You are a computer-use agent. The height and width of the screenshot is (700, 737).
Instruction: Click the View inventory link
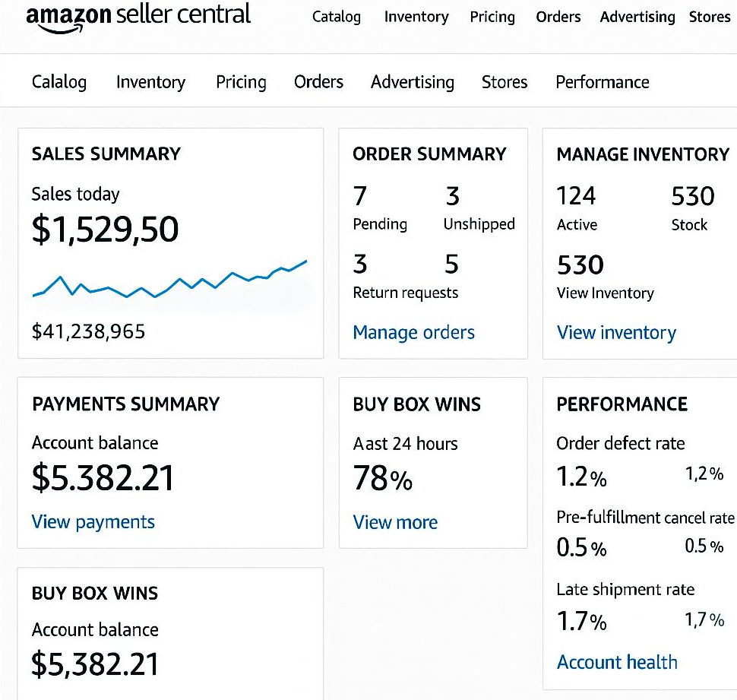pos(616,332)
